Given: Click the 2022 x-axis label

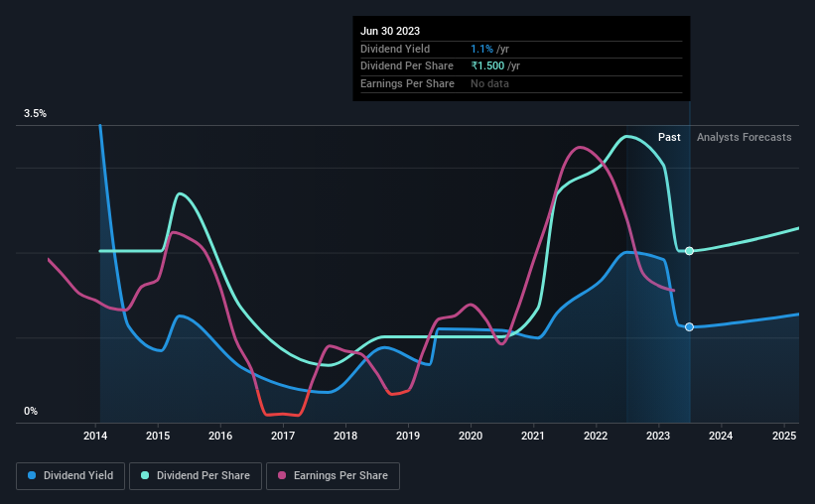Looking at the screenshot, I should [x=596, y=436].
